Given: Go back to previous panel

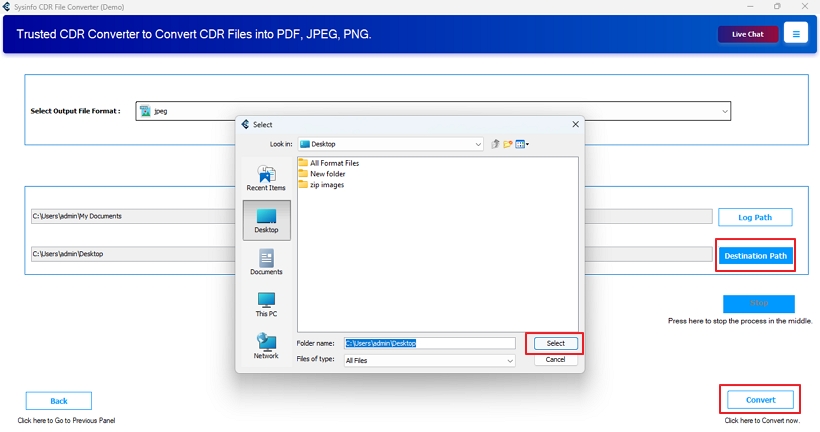Looking at the screenshot, I should click(x=59, y=401).
